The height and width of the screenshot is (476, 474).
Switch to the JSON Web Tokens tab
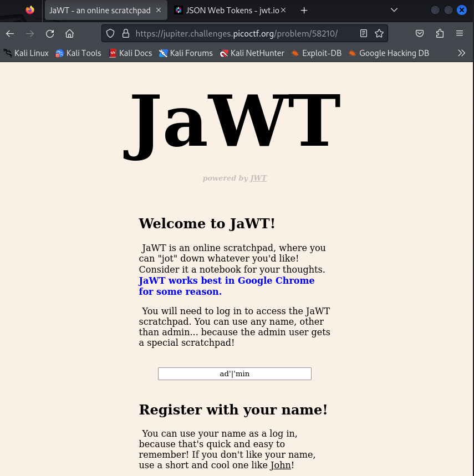pos(230,11)
